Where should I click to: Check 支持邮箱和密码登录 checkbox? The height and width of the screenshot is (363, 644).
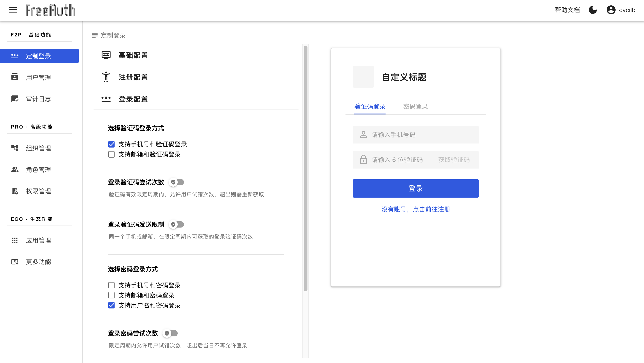tap(111, 295)
